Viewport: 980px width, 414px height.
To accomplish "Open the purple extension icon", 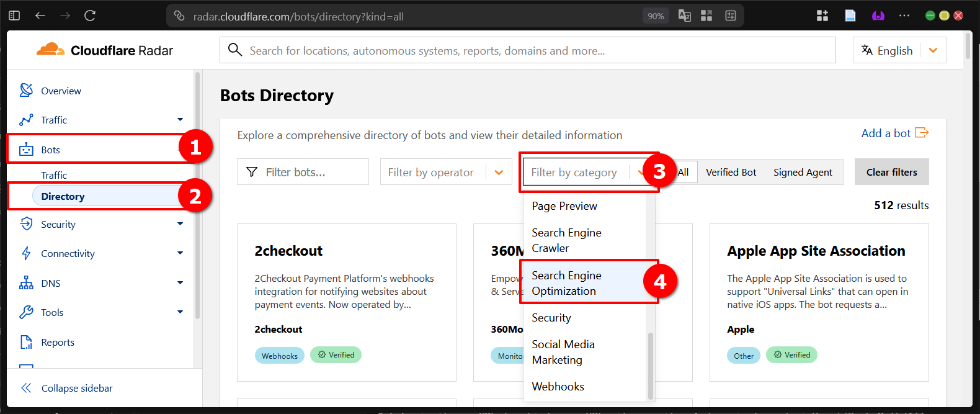I will tap(878, 16).
